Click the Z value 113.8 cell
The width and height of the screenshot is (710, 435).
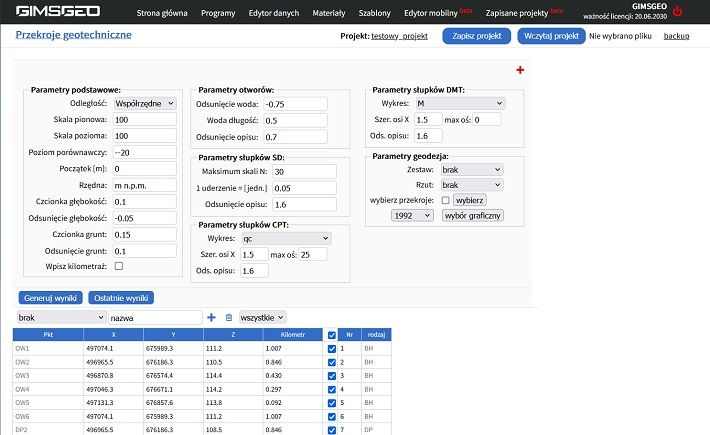(x=233, y=403)
